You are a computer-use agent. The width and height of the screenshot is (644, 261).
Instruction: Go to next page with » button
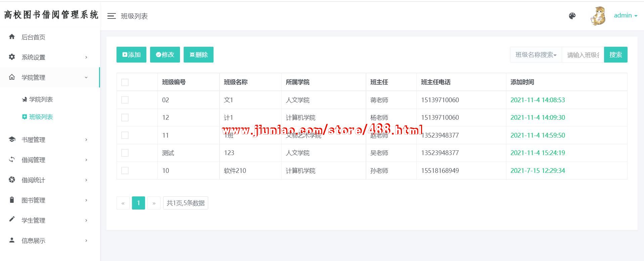click(154, 203)
